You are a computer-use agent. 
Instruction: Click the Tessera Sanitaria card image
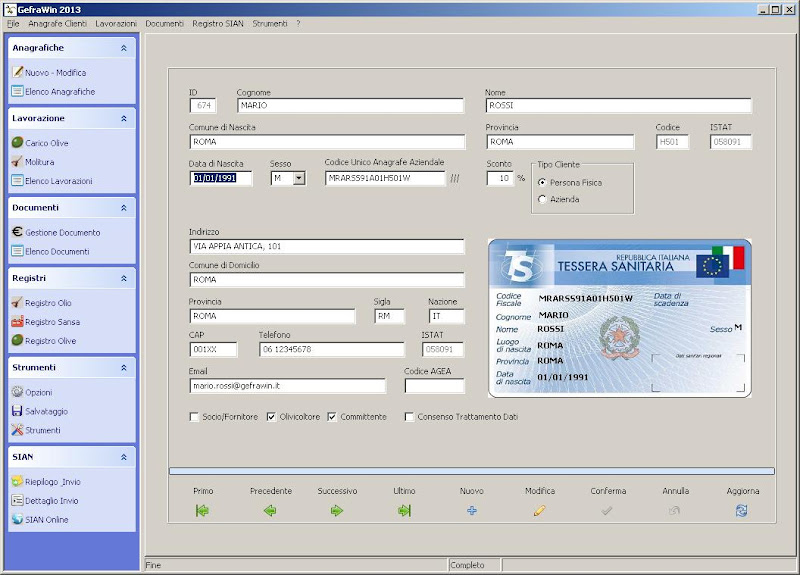pyautogui.click(x=619, y=318)
